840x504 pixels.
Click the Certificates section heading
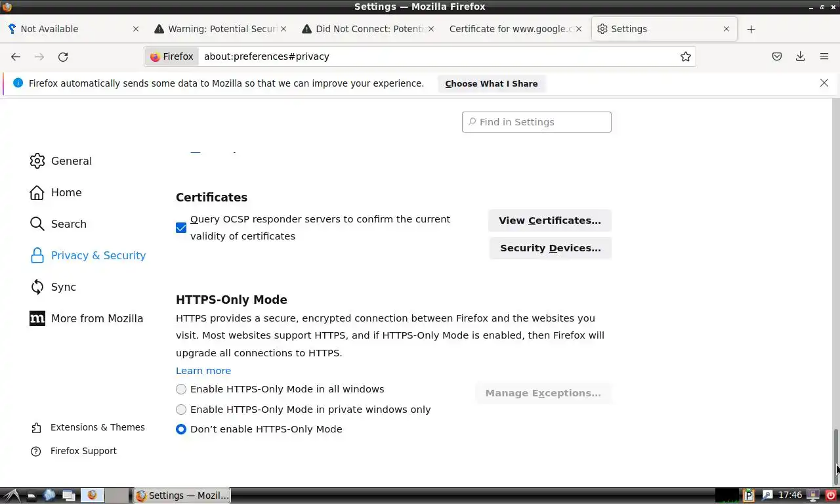[x=211, y=198]
